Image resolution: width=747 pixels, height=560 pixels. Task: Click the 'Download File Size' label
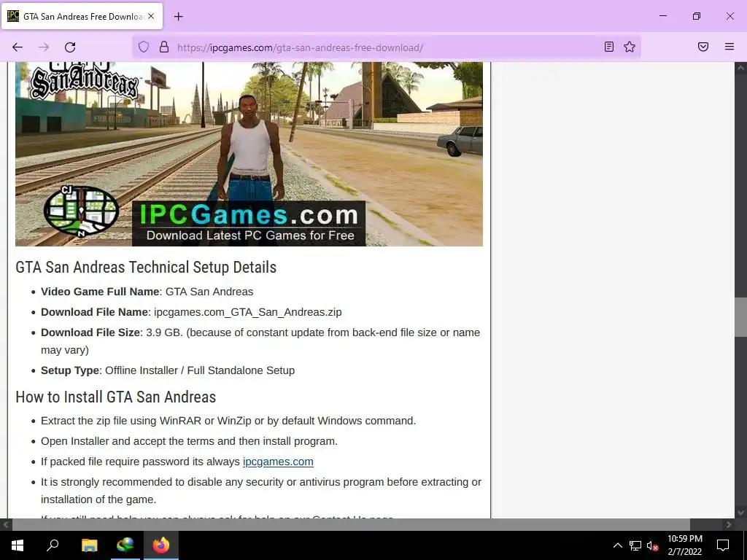tap(90, 332)
